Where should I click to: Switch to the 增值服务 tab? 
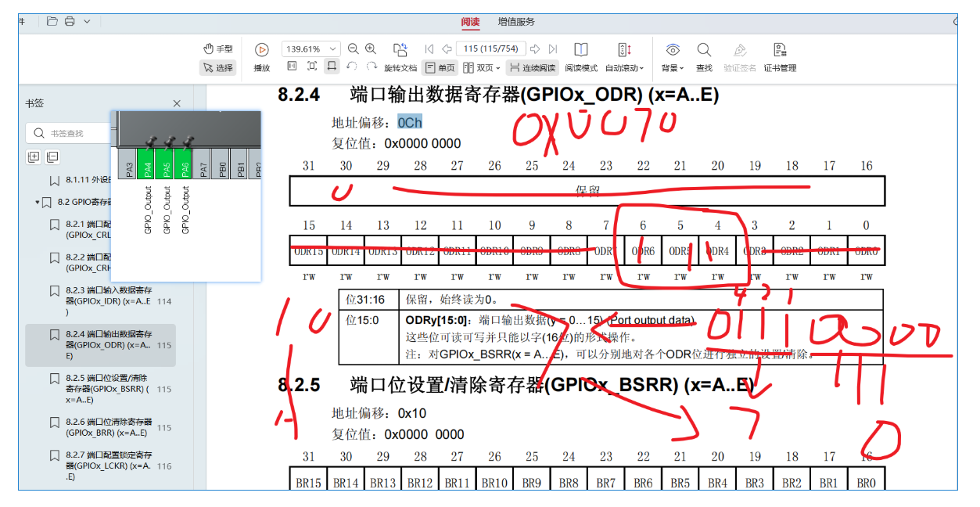click(516, 22)
